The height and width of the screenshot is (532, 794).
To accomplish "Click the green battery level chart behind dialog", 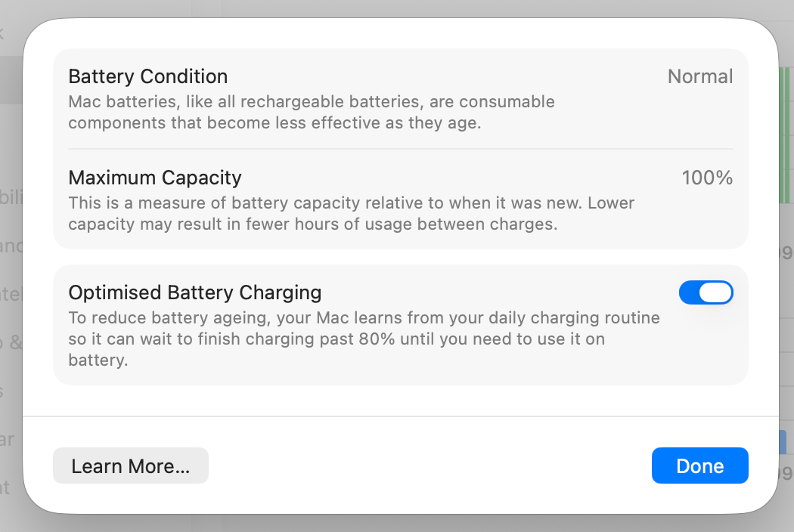I will [786, 136].
